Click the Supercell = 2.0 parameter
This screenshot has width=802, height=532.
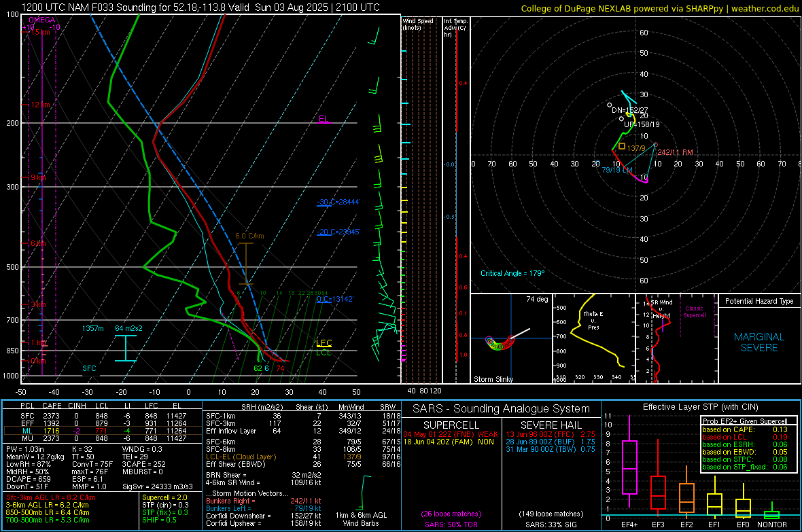(164, 497)
